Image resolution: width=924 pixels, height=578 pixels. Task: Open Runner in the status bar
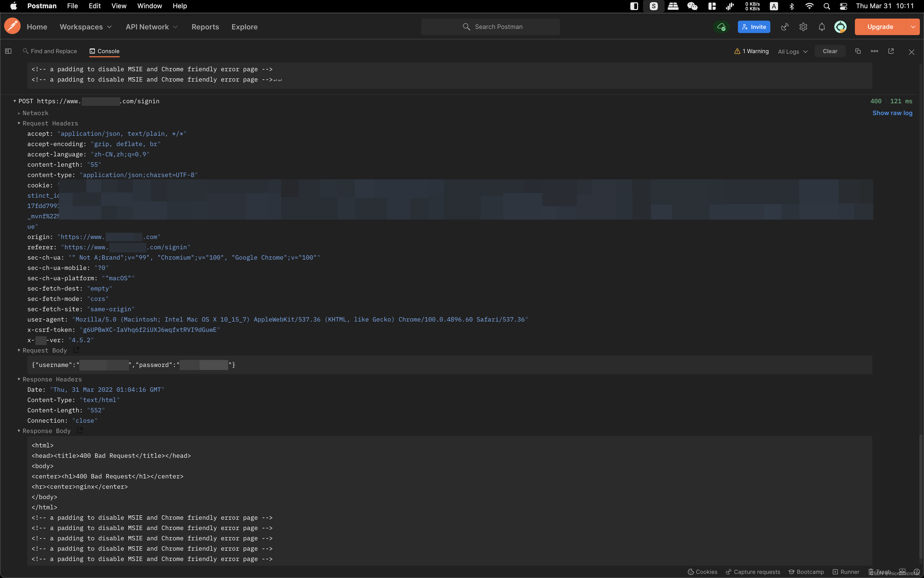pos(846,572)
